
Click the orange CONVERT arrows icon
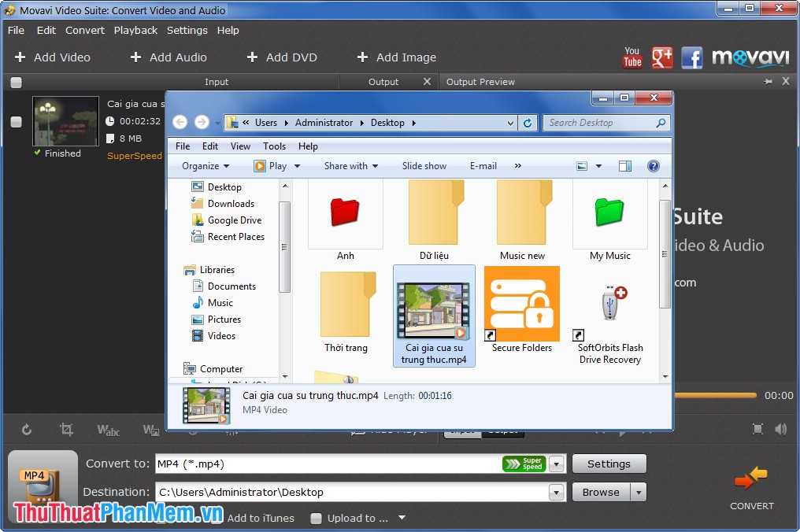[x=750, y=476]
